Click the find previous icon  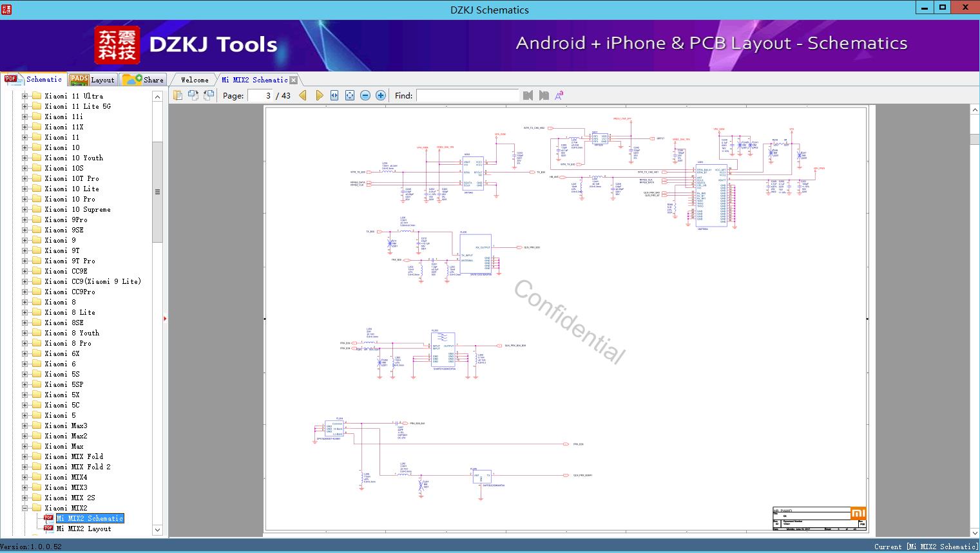click(x=528, y=95)
